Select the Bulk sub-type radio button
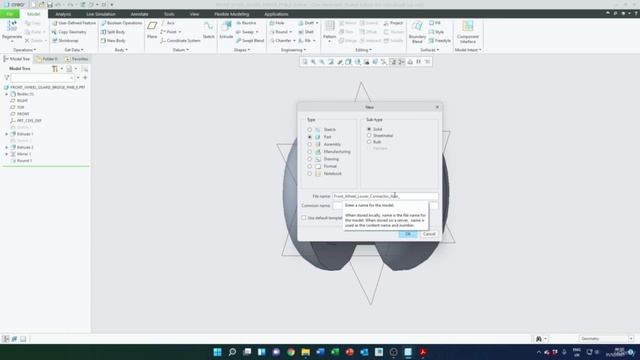The height and width of the screenshot is (360, 640). pos(369,142)
